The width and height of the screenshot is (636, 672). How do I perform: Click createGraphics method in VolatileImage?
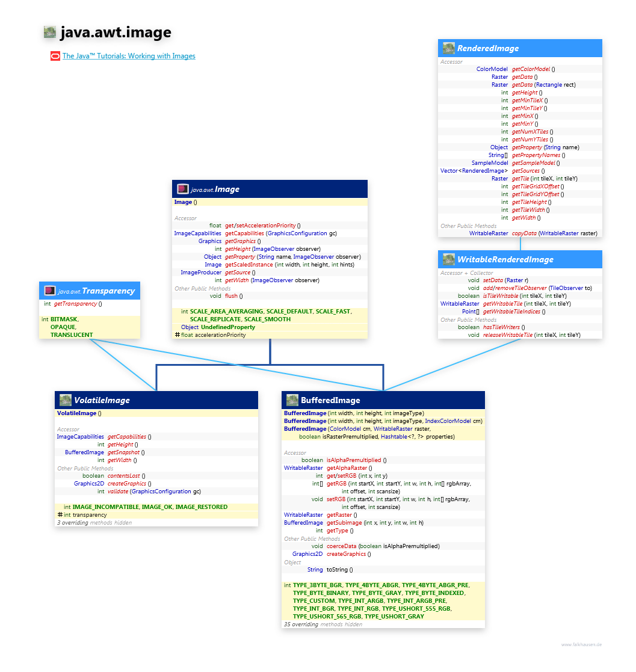(x=127, y=484)
